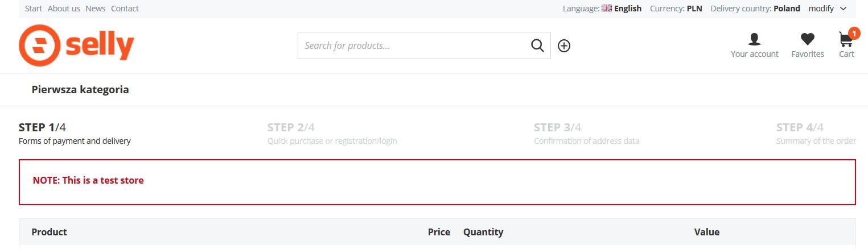Open the Pierwsza kategoria category menu

[80, 90]
